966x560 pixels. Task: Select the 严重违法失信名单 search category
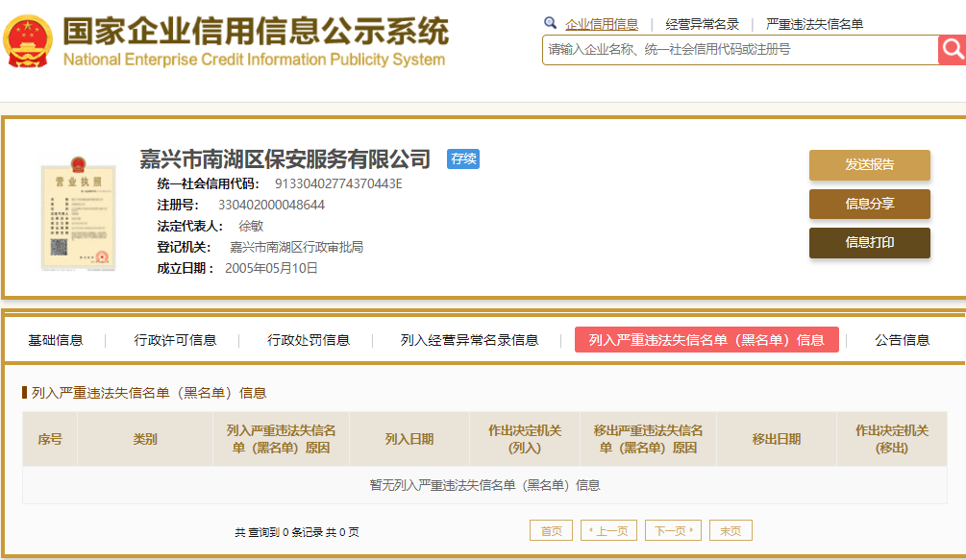[x=814, y=24]
